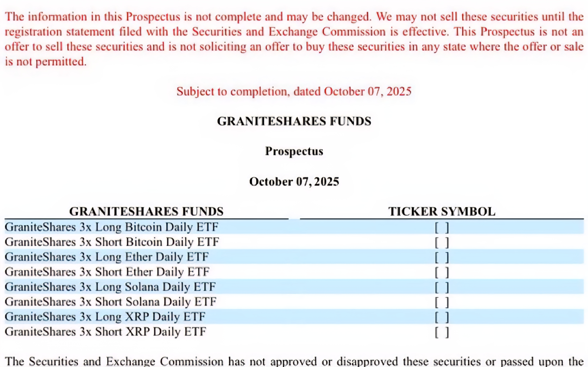Viewport: 588px width, 367px height.
Task: Click ticker placeholder for 3x Short Ether ETF
Action: [441, 272]
